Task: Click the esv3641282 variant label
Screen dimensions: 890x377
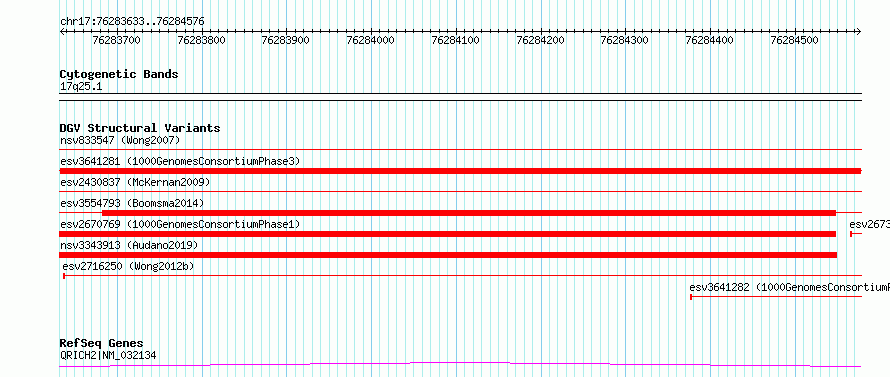Action: tap(789, 287)
